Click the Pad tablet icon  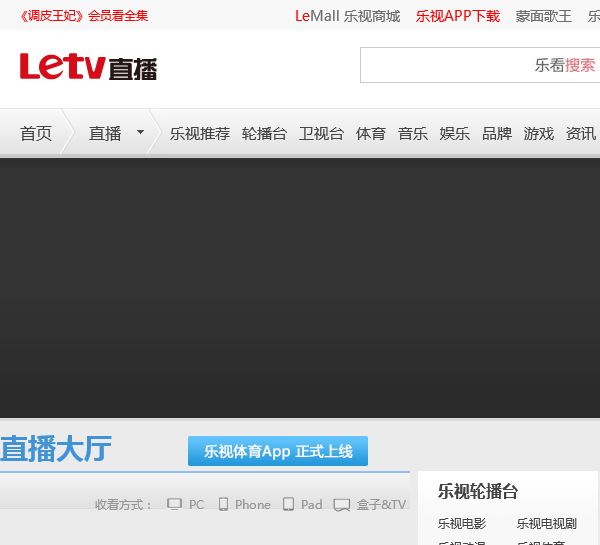[289, 504]
